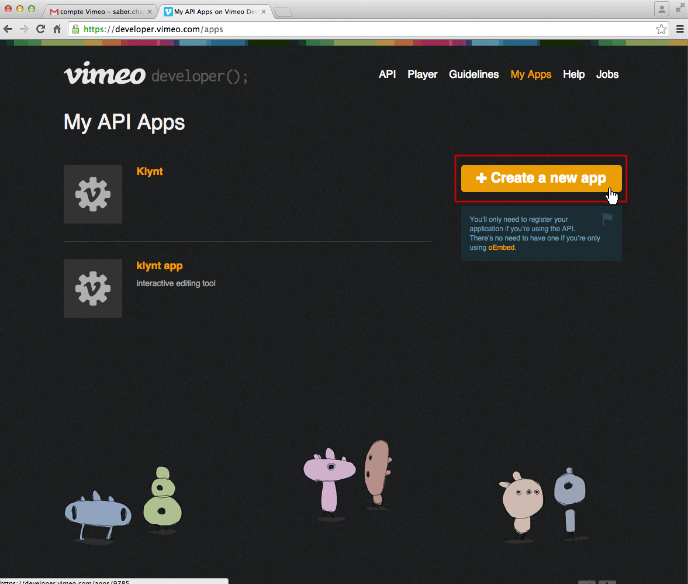Open the Guidelines navigation link
This screenshot has height=584, width=688.
click(x=473, y=74)
